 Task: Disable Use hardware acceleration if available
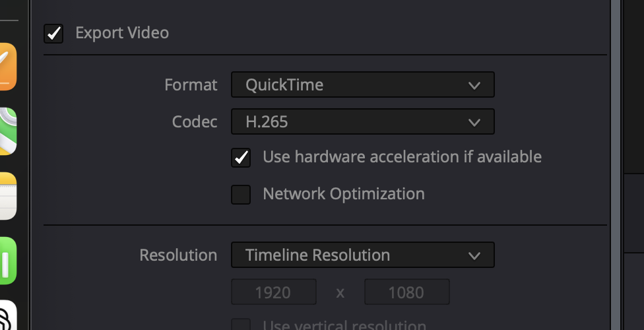coord(241,158)
